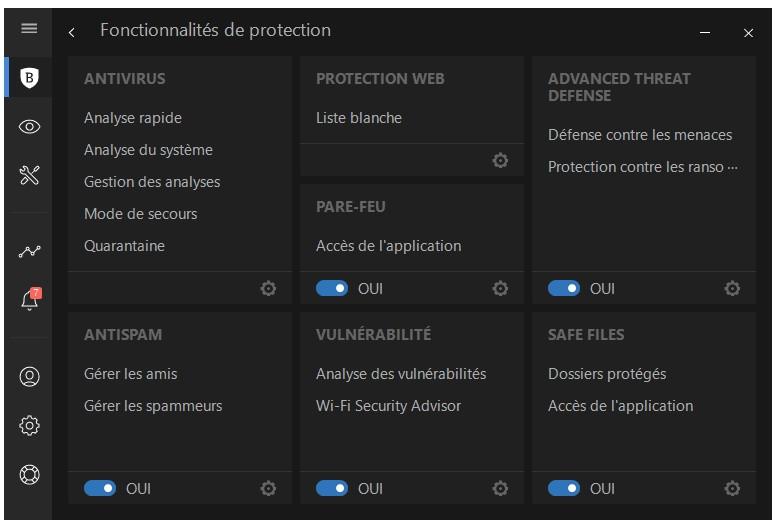This screenshot has height=529, width=776.
Task: Go back using the left chevron arrow
Action: [72, 32]
